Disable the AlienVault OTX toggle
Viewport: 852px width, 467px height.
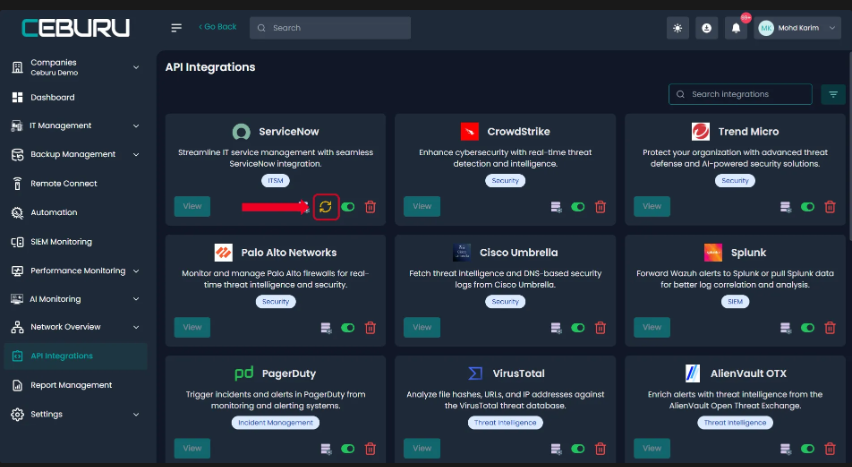click(807, 449)
